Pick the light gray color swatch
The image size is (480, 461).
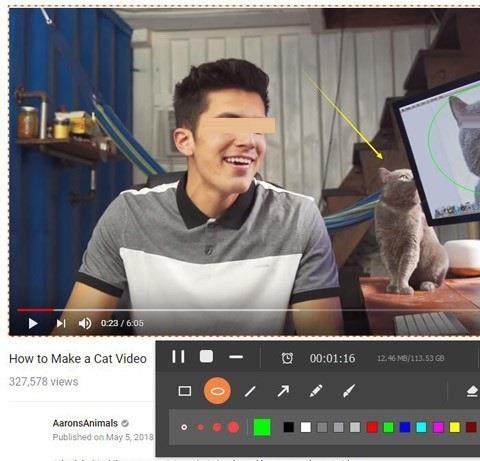pyautogui.click(x=355, y=427)
